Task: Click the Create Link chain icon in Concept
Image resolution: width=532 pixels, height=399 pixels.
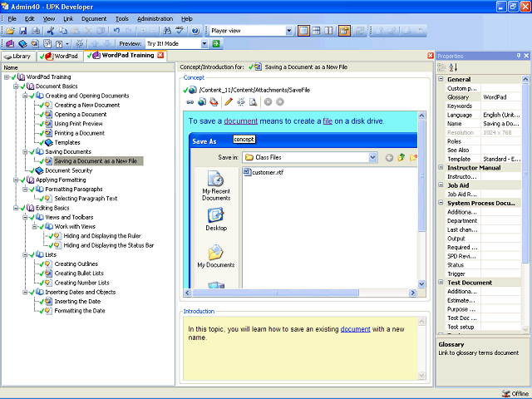Action: pos(190,102)
